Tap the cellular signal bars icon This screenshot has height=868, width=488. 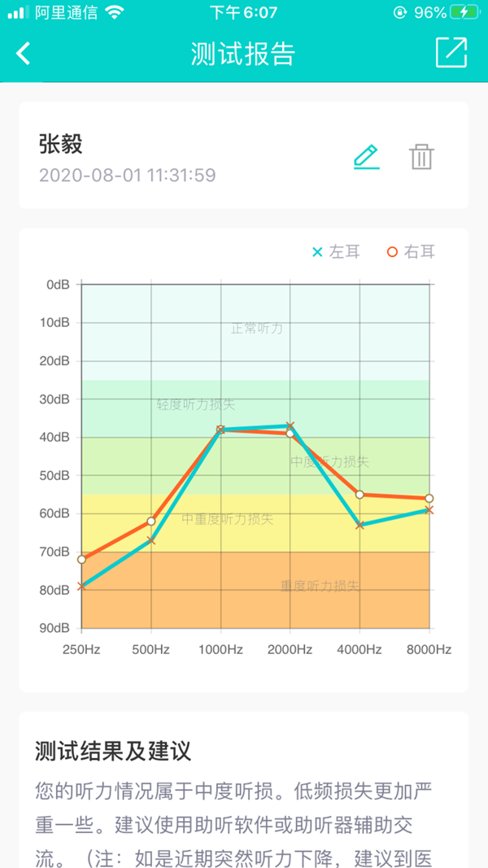click(x=19, y=12)
